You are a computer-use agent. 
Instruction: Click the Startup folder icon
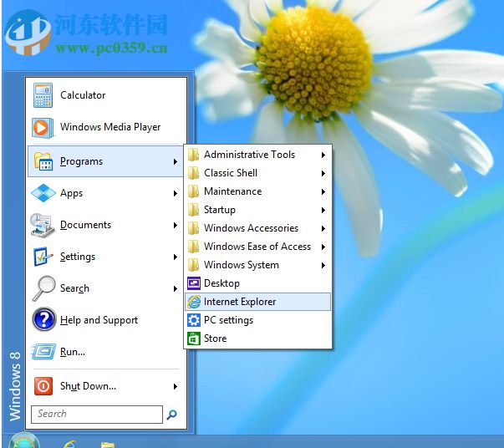tap(193, 210)
